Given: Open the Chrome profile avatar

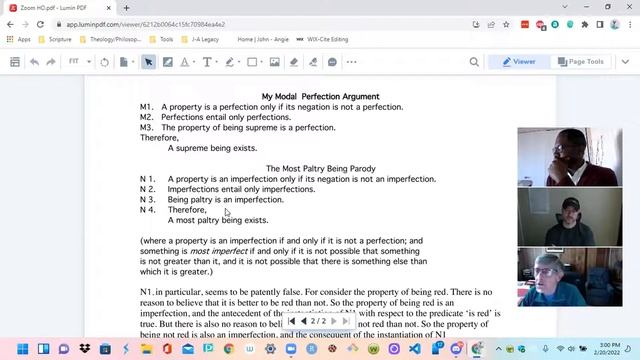Looking at the screenshot, I should [615, 24].
